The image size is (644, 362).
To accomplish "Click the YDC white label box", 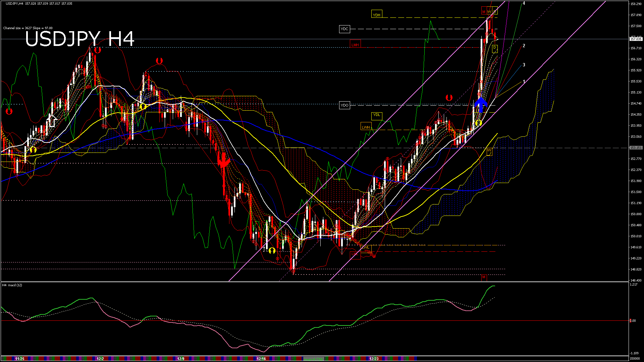I will (x=344, y=29).
